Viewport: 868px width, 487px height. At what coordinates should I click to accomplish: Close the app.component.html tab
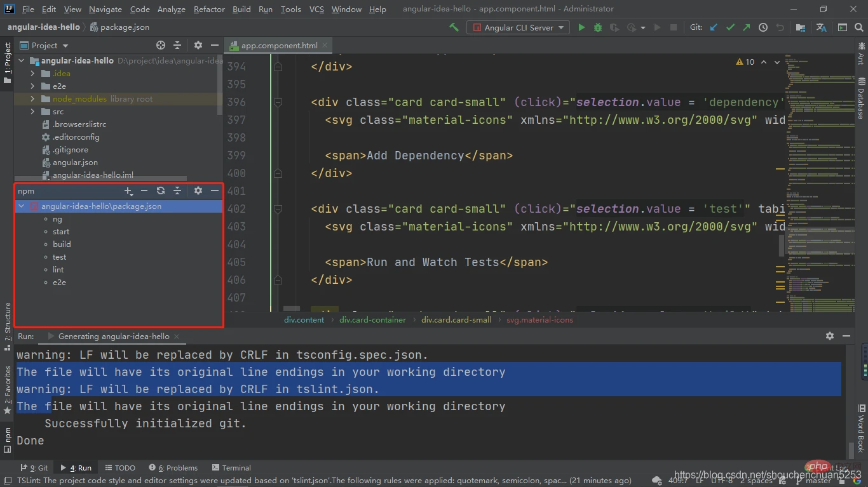tap(325, 45)
